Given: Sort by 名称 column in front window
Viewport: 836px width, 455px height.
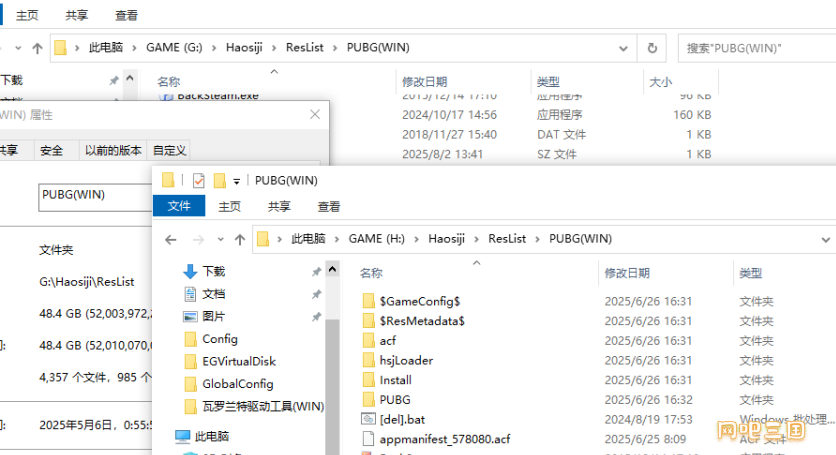Looking at the screenshot, I should pyautogui.click(x=371, y=273).
